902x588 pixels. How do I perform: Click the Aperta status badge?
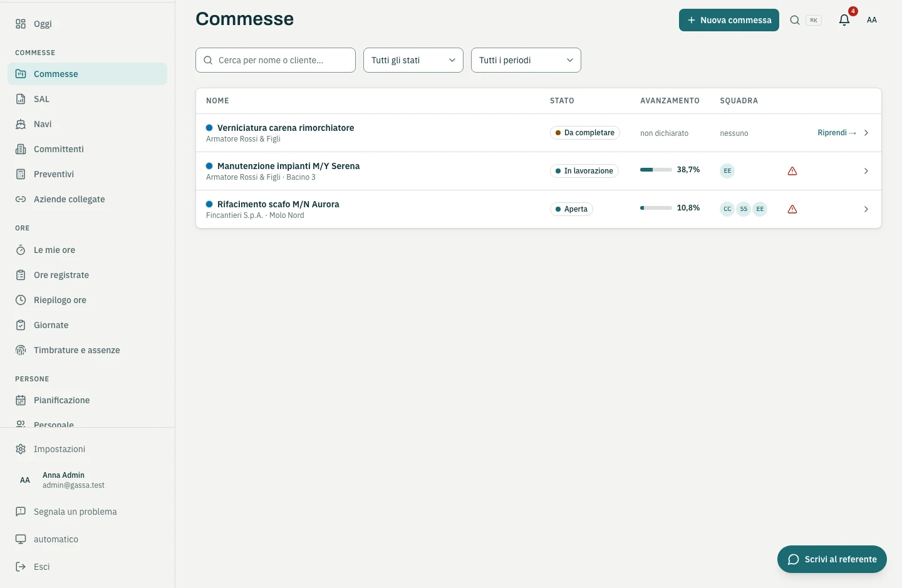coord(571,209)
